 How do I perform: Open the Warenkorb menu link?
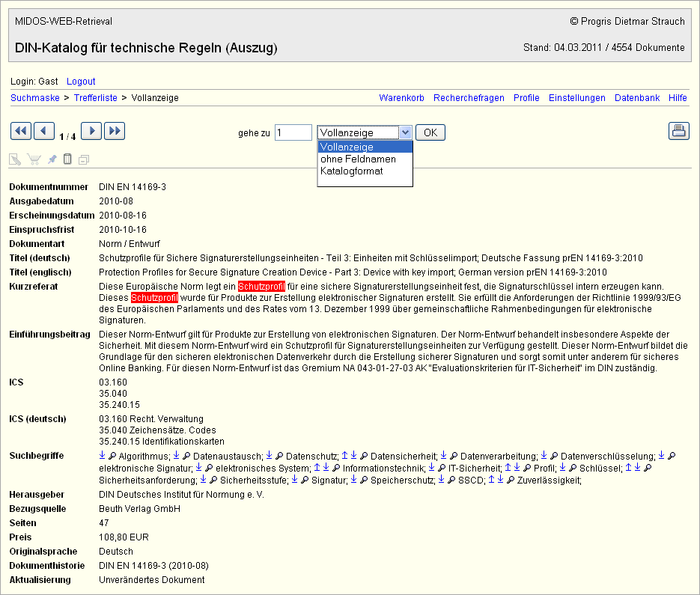pyautogui.click(x=401, y=98)
